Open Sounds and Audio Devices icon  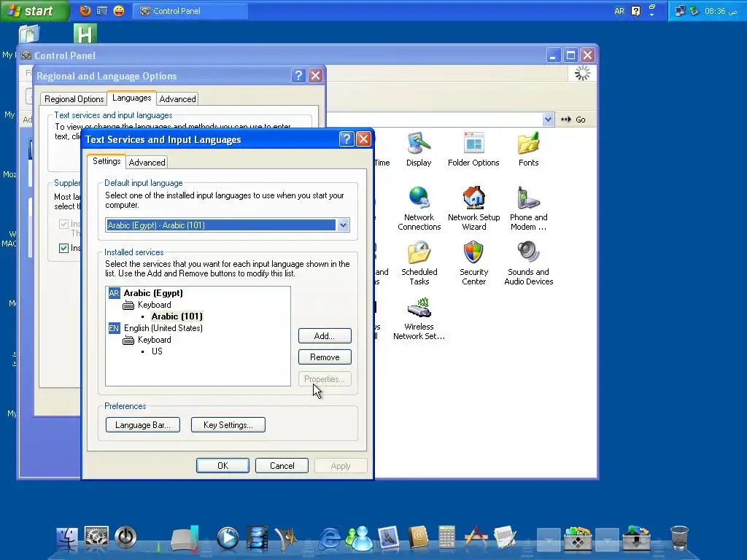tap(528, 263)
